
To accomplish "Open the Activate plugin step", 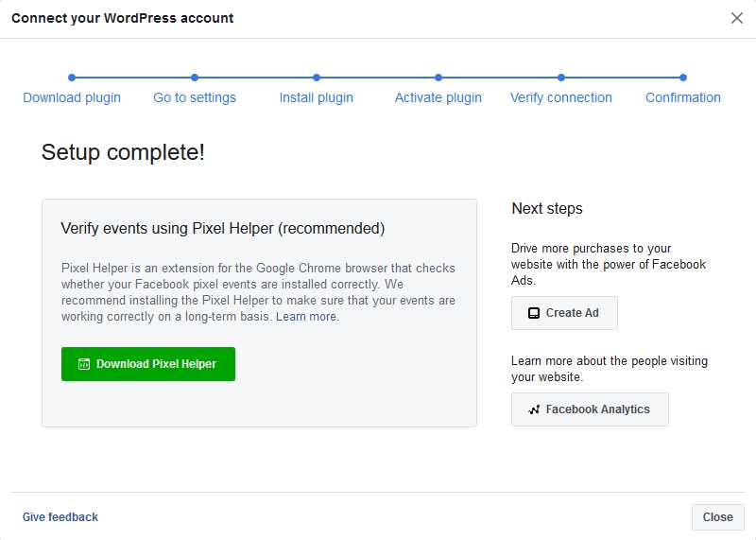I will pyautogui.click(x=438, y=97).
